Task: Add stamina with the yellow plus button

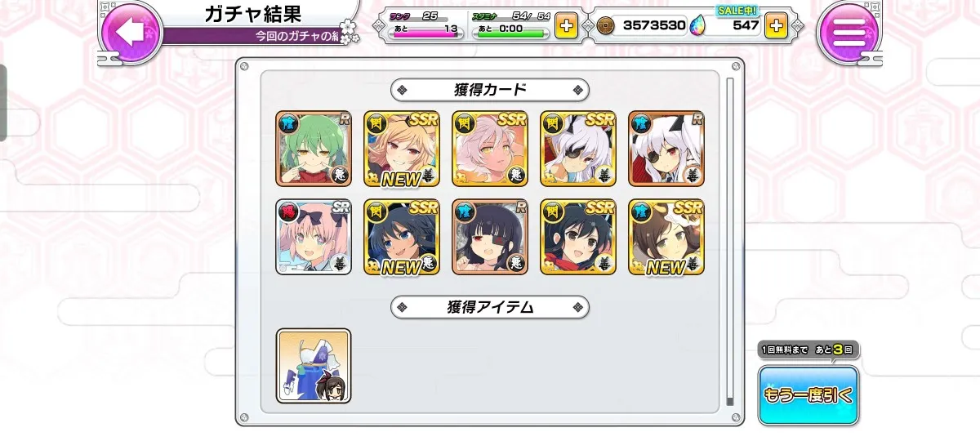Action: click(565, 25)
